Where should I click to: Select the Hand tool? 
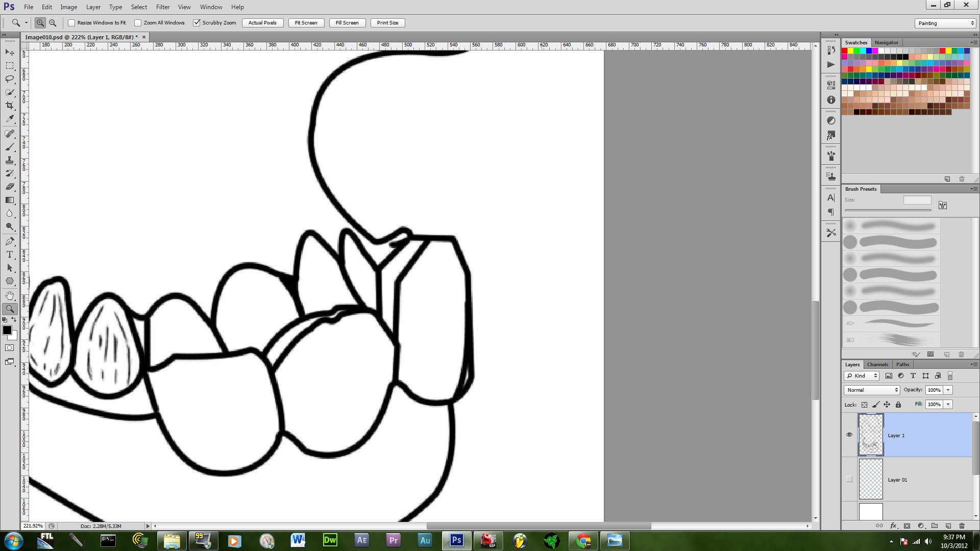10,295
